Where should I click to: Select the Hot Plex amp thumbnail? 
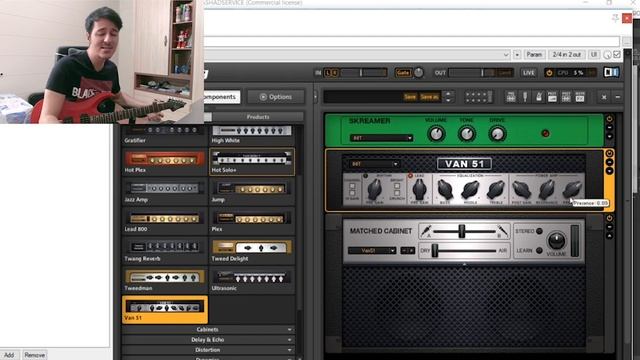pos(164,162)
